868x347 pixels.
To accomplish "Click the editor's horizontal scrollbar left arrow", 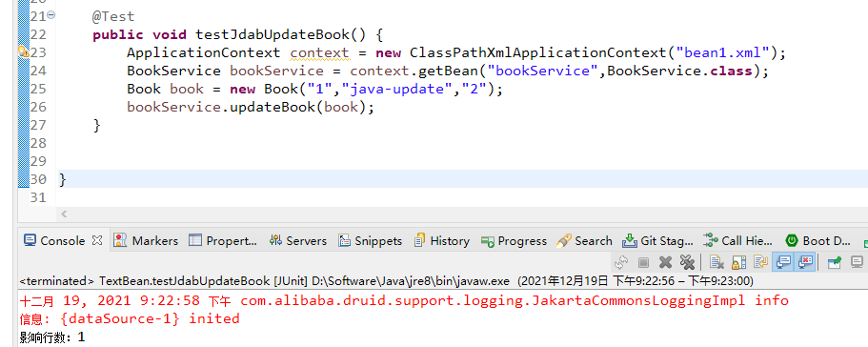I will tap(64, 214).
